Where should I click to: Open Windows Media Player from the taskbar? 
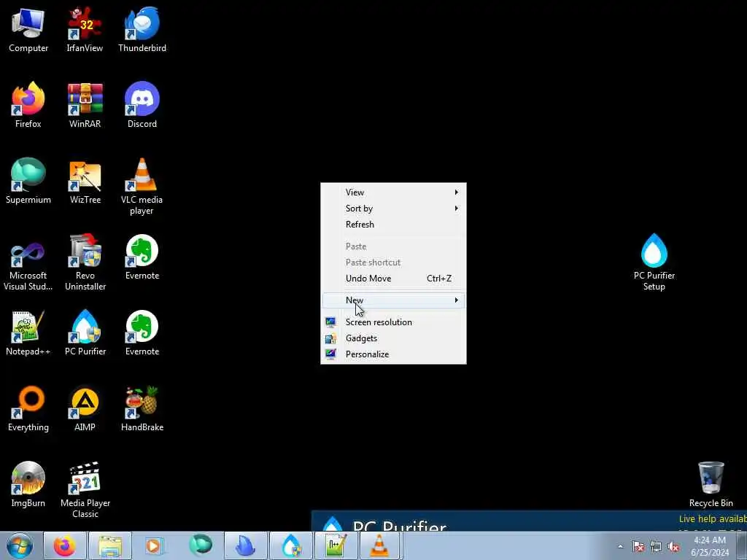[155, 545]
